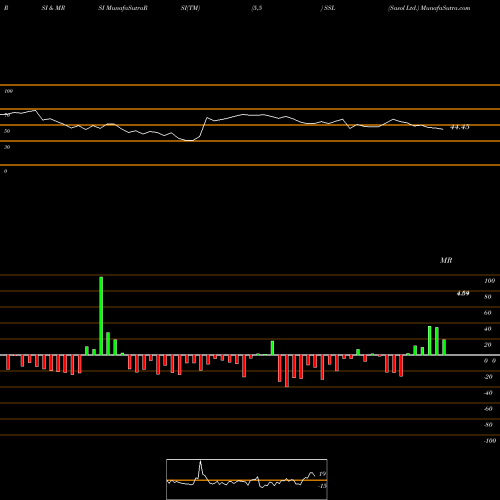Screen dimensions: 500x500
Task: Click the RSI current value 44.45
Action: click(460, 127)
